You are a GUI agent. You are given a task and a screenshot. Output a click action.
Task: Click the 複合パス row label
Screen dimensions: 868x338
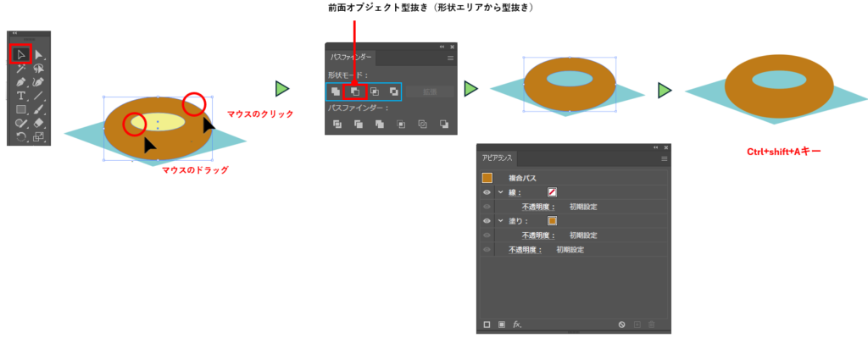pos(522,178)
